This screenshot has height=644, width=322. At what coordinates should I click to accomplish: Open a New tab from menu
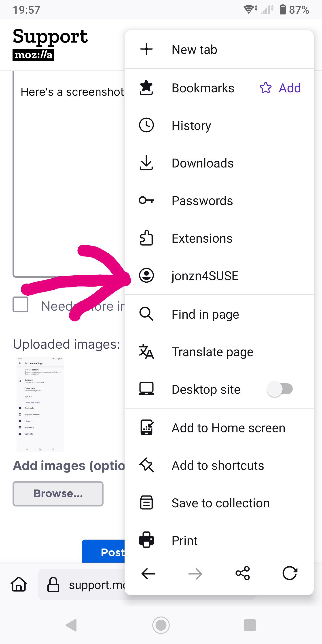pos(194,49)
